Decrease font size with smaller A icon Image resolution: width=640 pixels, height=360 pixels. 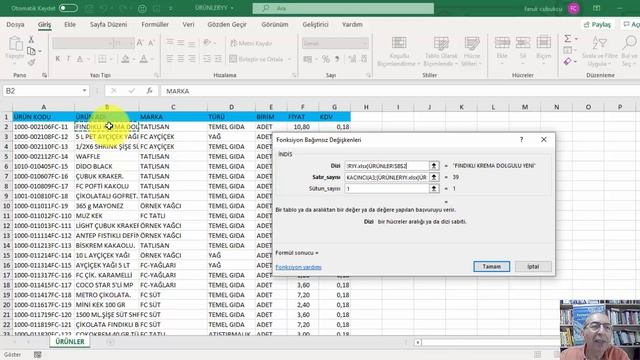151,43
